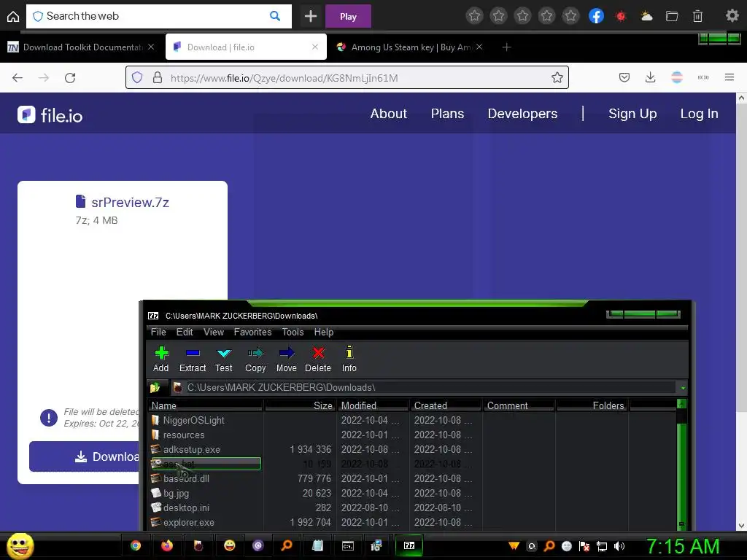Open Chrome from the taskbar
Screen dimensions: 747x560
[x=136, y=545]
